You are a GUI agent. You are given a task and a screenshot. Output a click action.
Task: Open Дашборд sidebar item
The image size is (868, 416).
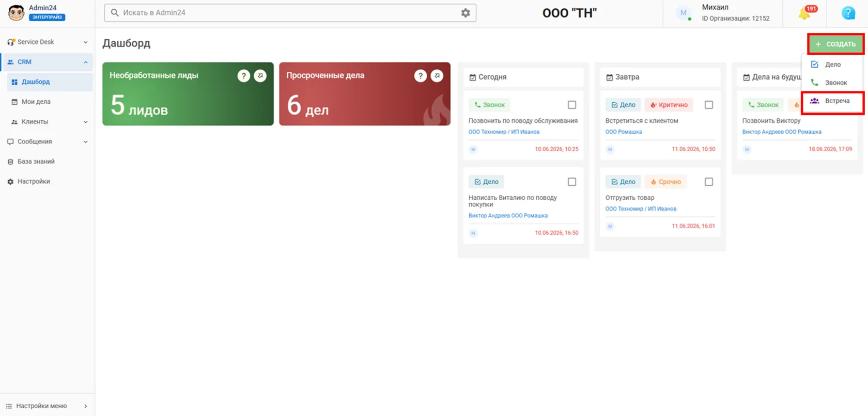50,82
